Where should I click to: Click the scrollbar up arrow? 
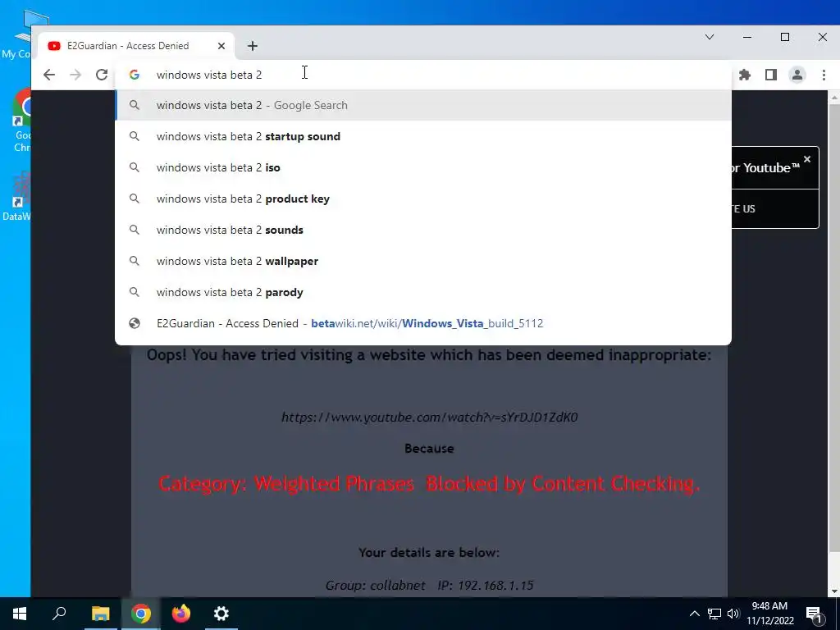833,98
